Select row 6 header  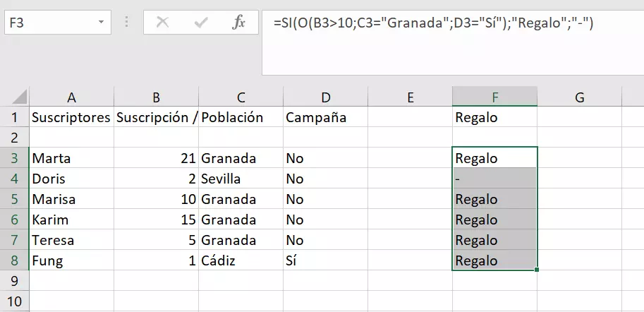[x=14, y=220]
